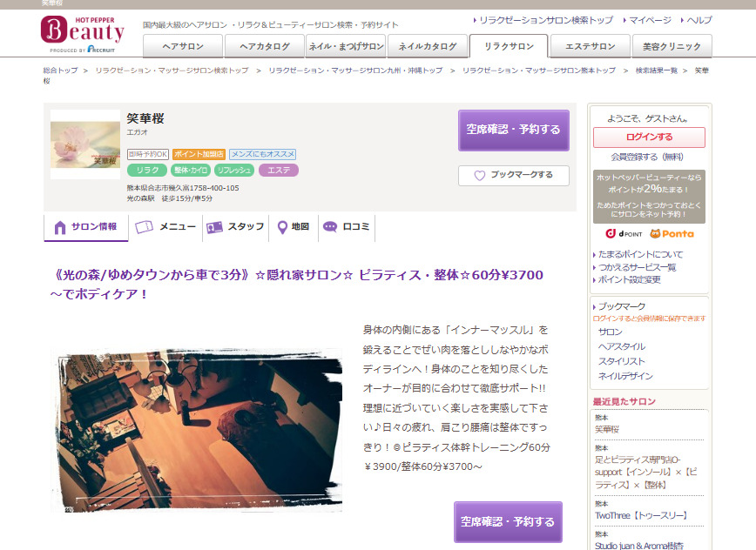Open bookmarked サロン link
This screenshot has width=756, height=550.
(x=610, y=332)
